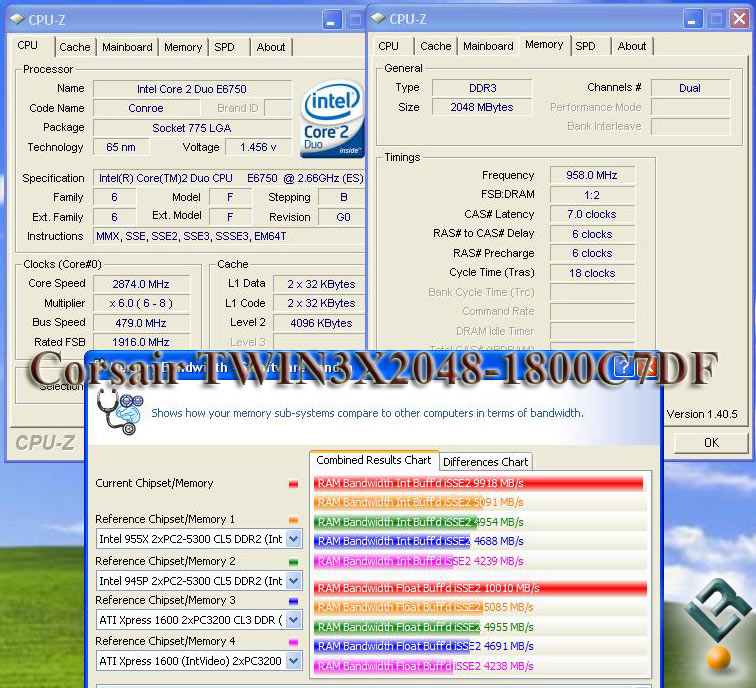Click the CAS# Latency value 7.0 clocks

click(x=592, y=215)
